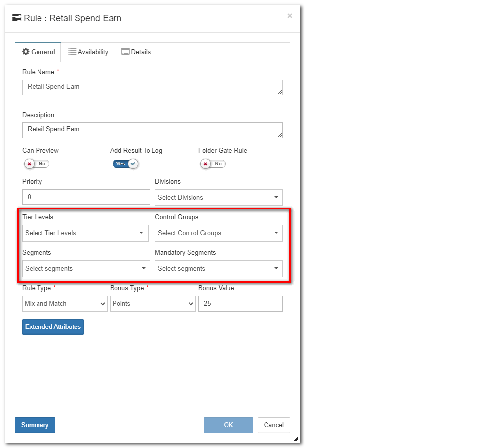Image resolution: width=494 pixels, height=448 pixels.
Task: Switch to the Availability tab
Action: click(x=88, y=52)
